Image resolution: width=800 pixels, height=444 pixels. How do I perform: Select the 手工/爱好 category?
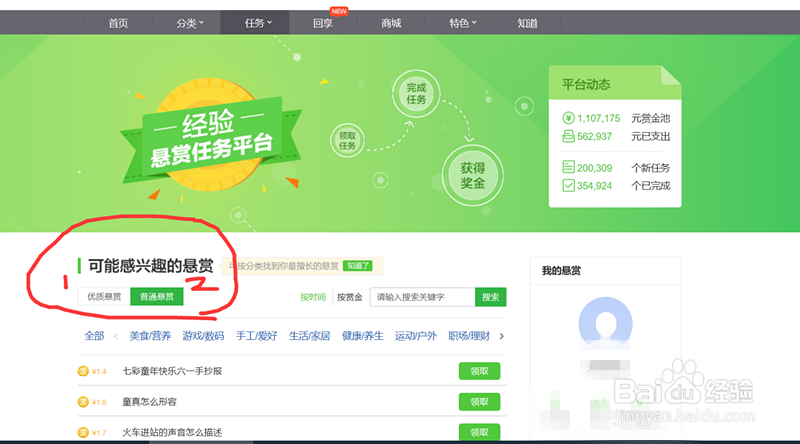click(256, 336)
